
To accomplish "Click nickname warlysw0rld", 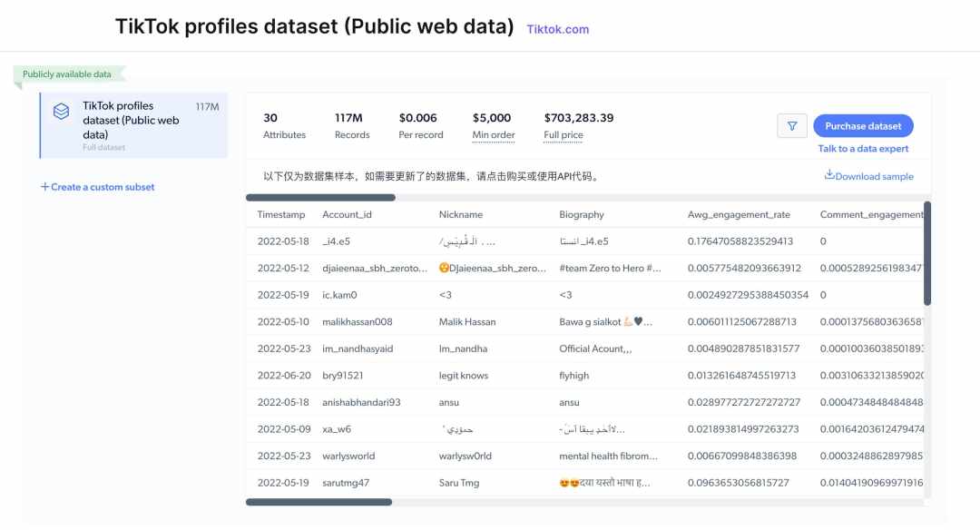I will pyautogui.click(x=465, y=456).
